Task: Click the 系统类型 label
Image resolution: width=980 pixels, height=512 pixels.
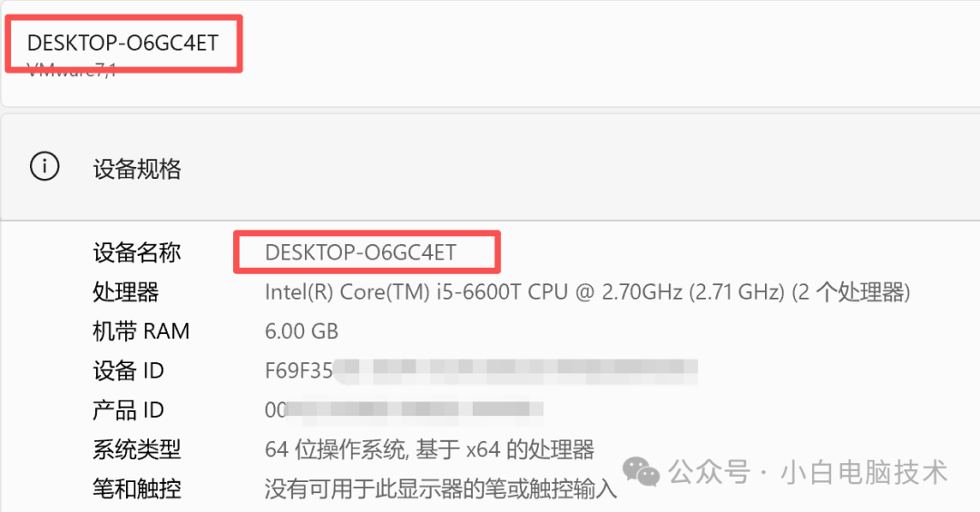Action: tap(137, 449)
